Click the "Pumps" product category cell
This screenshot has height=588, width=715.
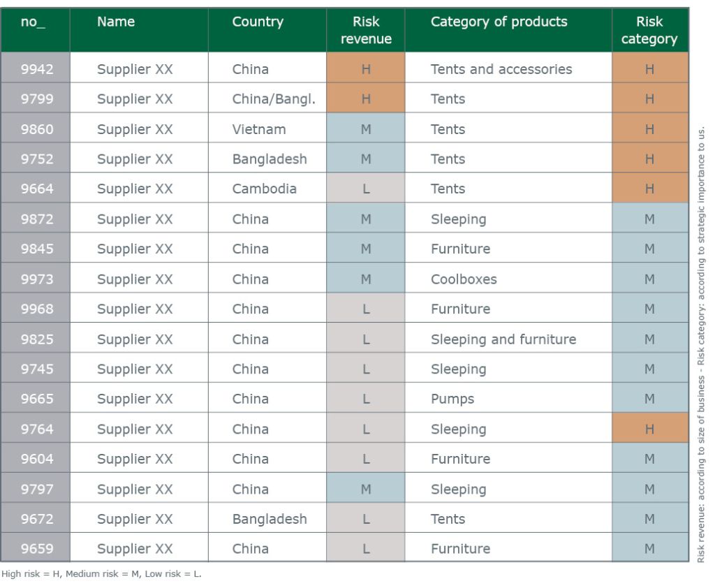click(x=452, y=399)
